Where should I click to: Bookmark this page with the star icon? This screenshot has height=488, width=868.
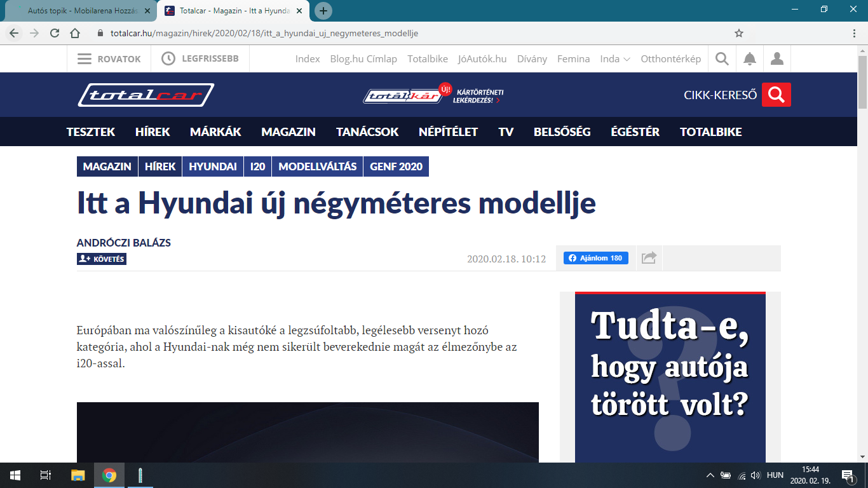(x=739, y=33)
